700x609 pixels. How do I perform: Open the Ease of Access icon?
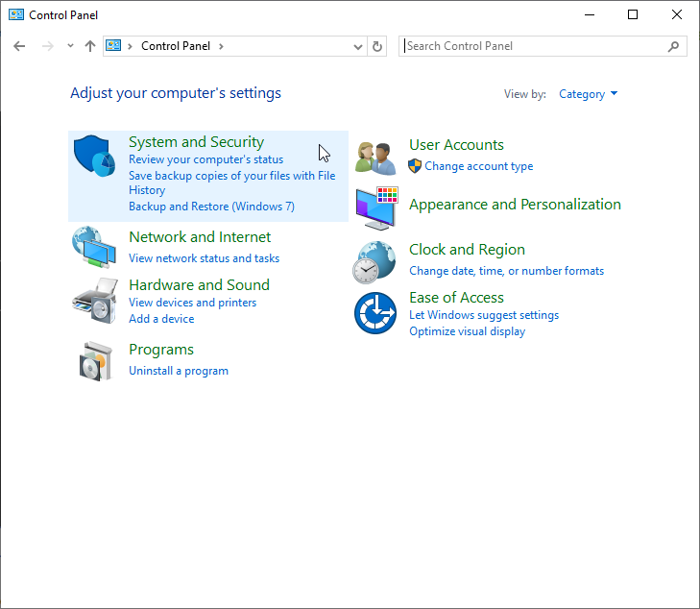point(375,313)
